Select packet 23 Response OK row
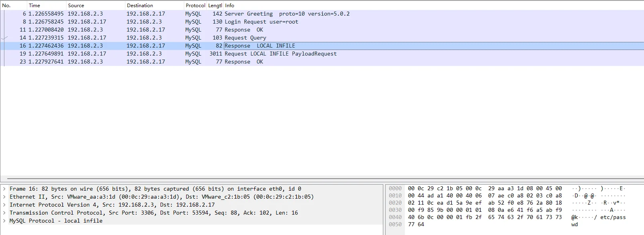Screen dimensions: 644x235 (x=244, y=62)
